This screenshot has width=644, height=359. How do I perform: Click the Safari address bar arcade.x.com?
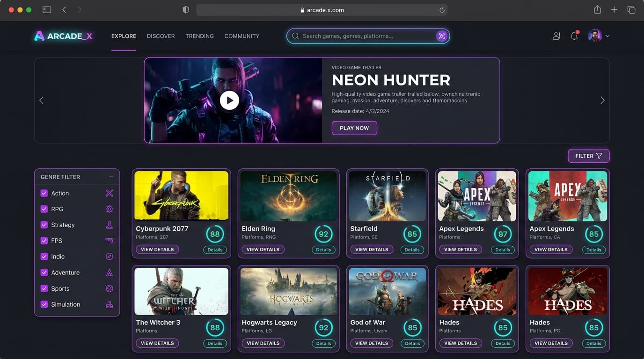pos(322,10)
